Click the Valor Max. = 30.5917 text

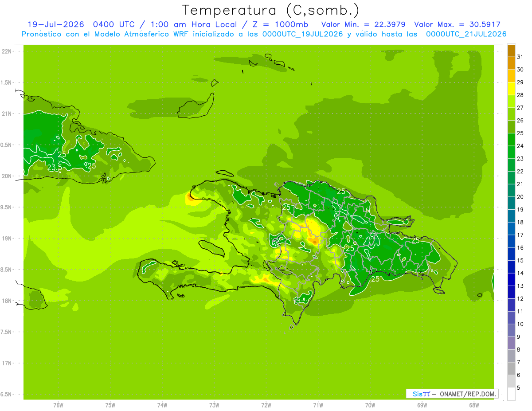coord(457,24)
